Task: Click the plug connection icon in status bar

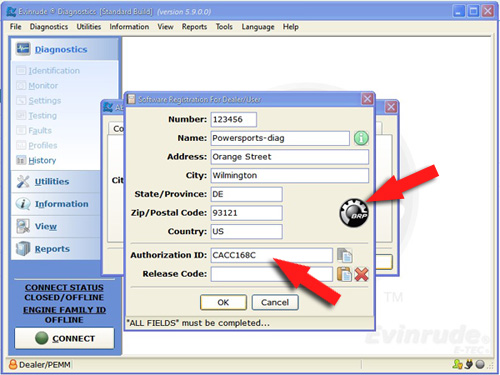Action: (x=469, y=364)
